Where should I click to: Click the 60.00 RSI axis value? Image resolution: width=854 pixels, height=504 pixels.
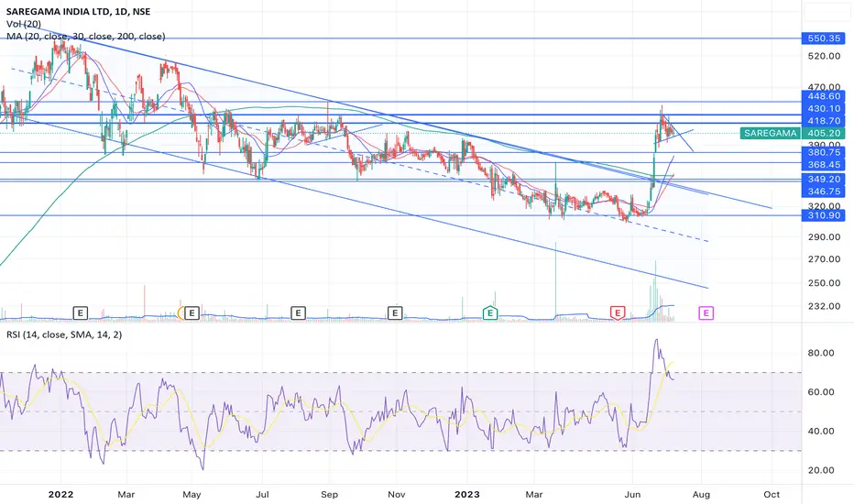pyautogui.click(x=821, y=392)
